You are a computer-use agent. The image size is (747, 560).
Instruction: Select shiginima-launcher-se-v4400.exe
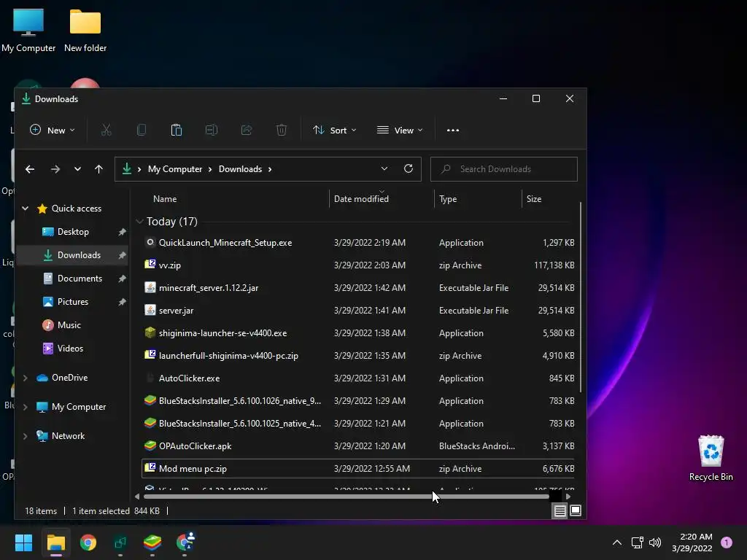click(359, 332)
